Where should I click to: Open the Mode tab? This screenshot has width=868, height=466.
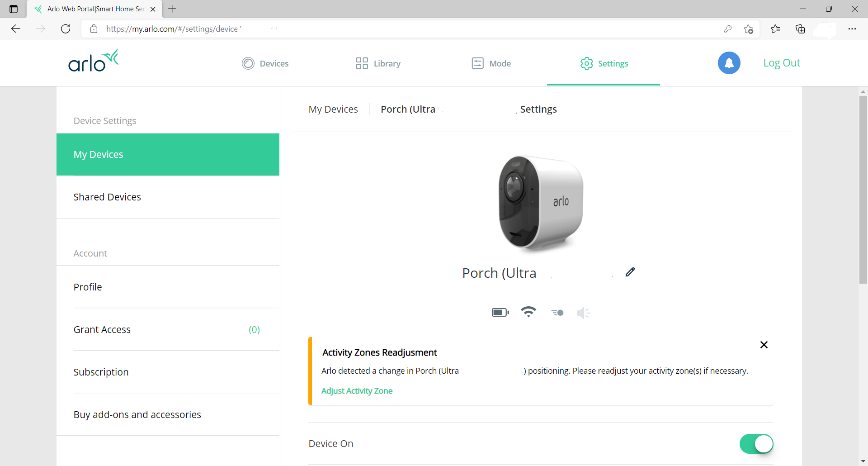click(491, 64)
